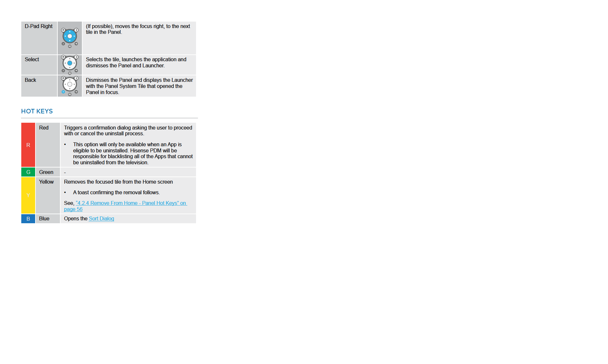Click the green G hot key swatch

click(28, 172)
